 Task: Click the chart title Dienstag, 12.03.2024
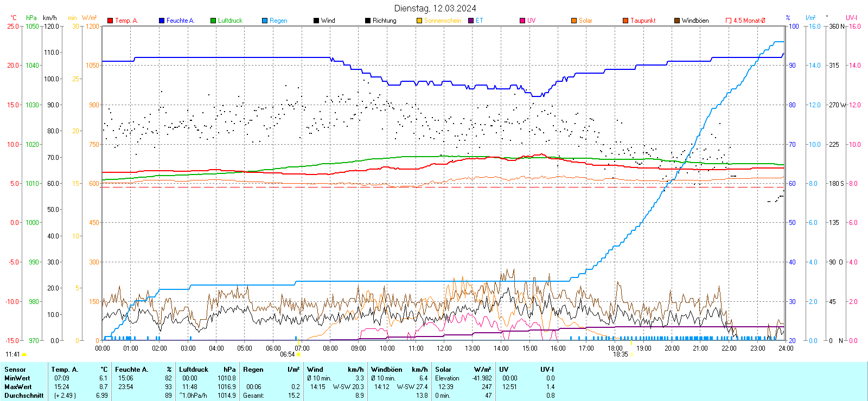tap(435, 8)
